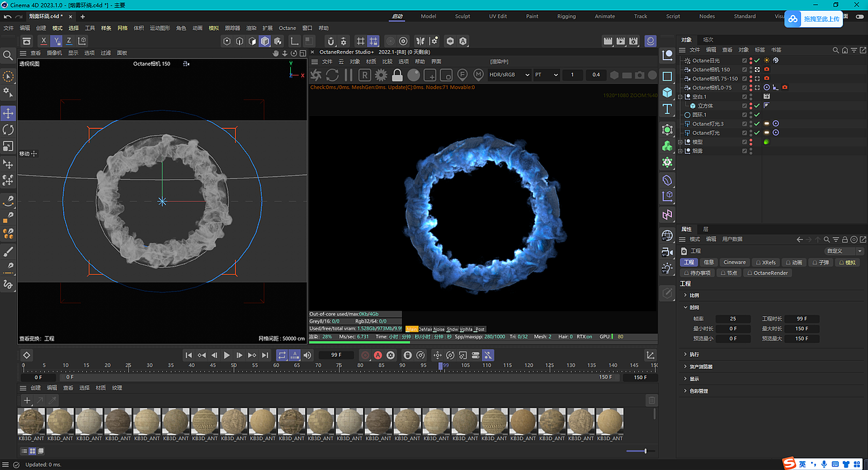Click the Octane material picker M icon

click(x=479, y=75)
